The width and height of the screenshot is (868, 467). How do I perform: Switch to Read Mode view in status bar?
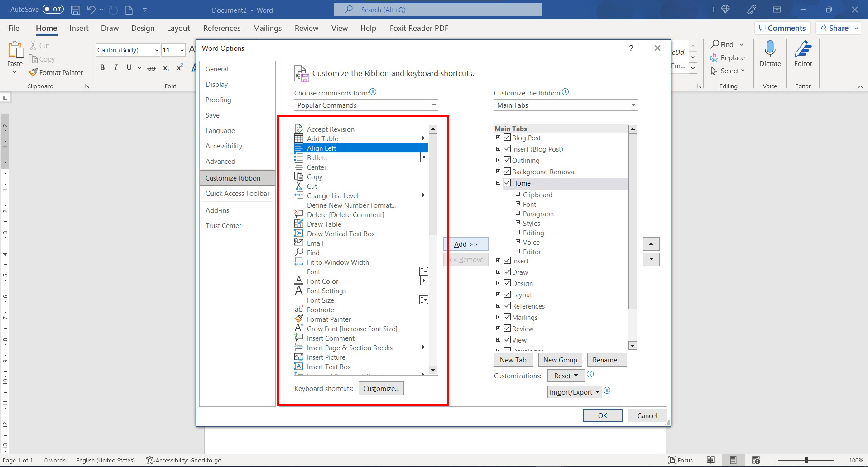[x=711, y=460]
